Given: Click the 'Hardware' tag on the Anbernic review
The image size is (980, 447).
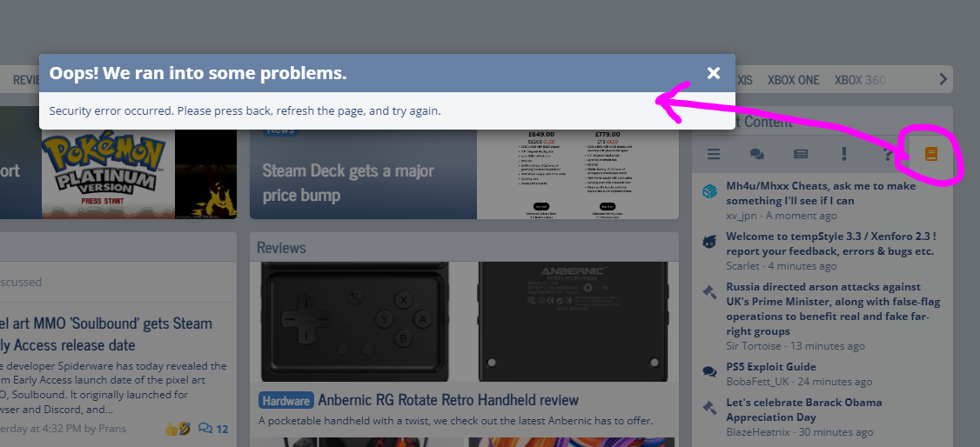Looking at the screenshot, I should [285, 400].
